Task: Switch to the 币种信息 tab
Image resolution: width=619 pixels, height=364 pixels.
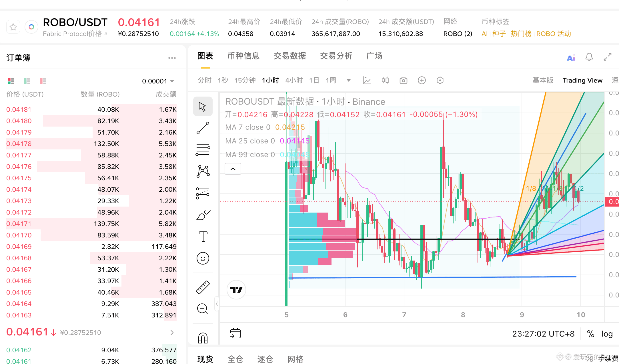Action: coord(243,56)
